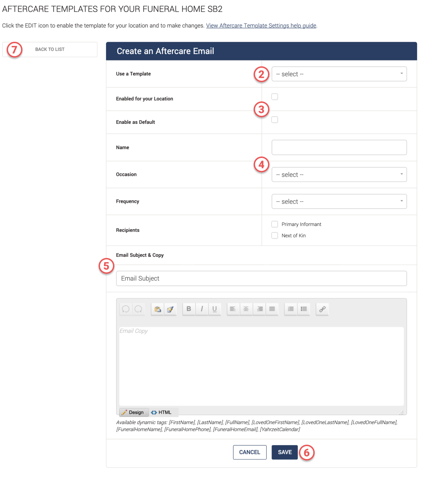Click the CANCEL button
Viewport: 421px width, 504px height.
click(x=250, y=452)
